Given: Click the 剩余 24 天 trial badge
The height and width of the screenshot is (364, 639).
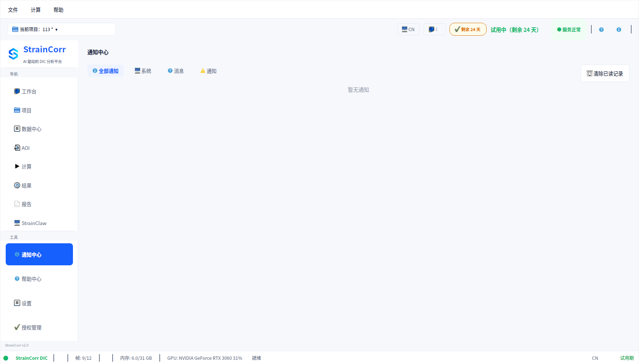Looking at the screenshot, I should (x=468, y=29).
